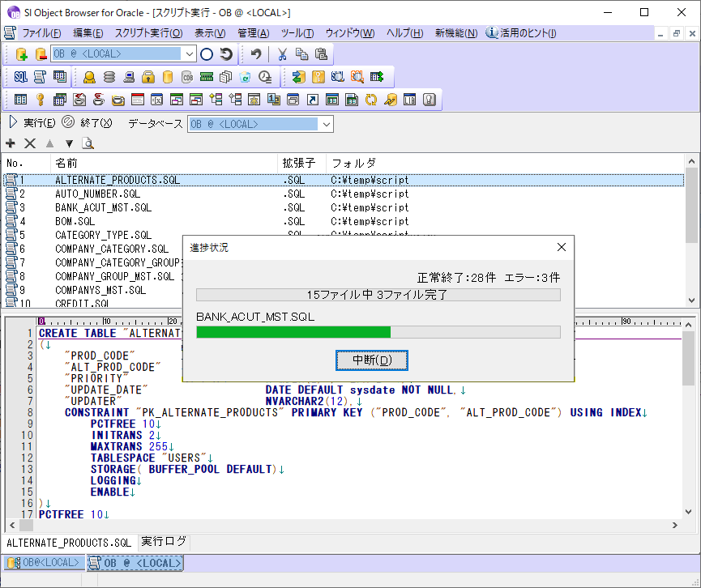Expand the データベース combo box
This screenshot has height=588, width=701.
click(327, 124)
